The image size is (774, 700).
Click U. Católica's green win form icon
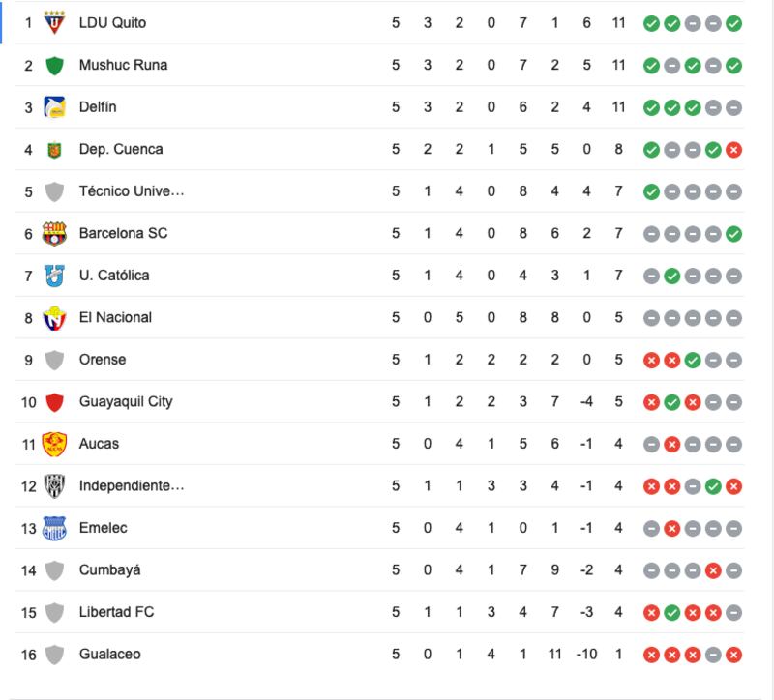click(671, 276)
